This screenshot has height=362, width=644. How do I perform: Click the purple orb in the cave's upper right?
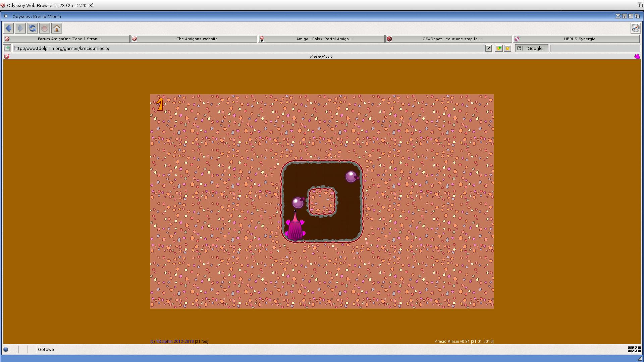pos(352,177)
